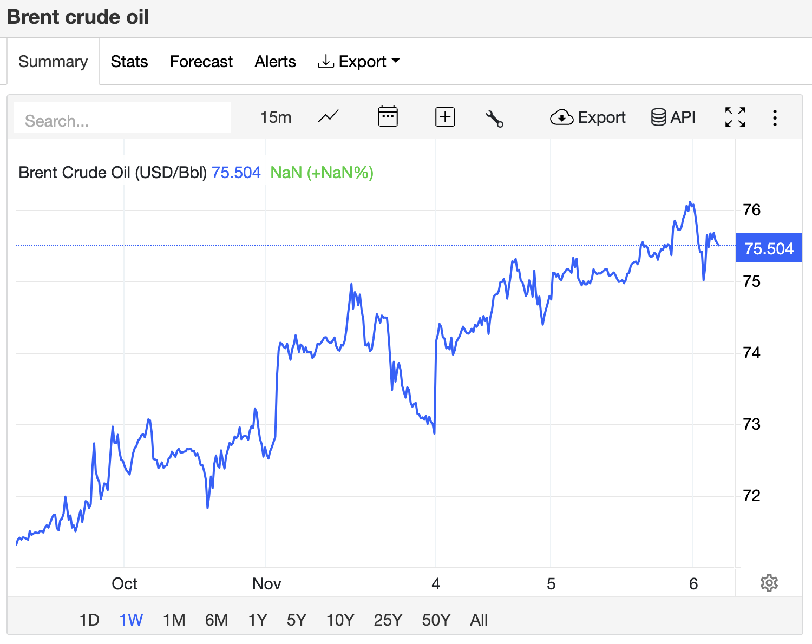Select the 6M time range
Image resolution: width=812 pixels, height=644 pixels.
pos(217,620)
